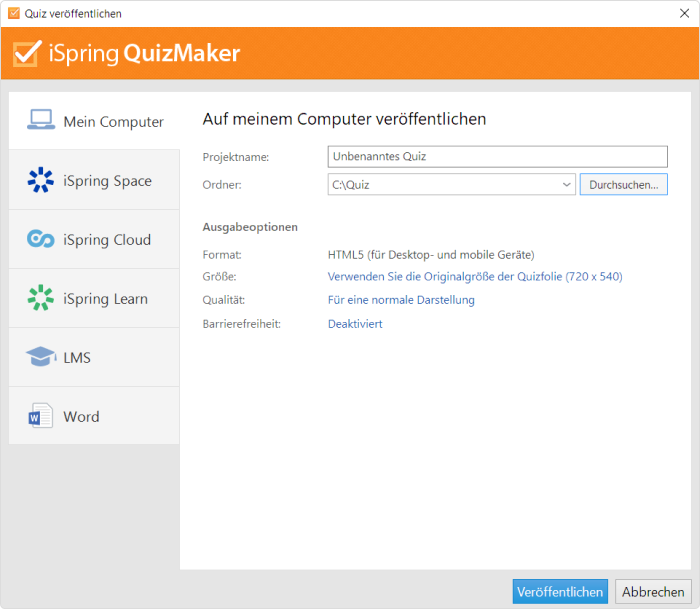Click the Veröffentlichen button

point(560,592)
